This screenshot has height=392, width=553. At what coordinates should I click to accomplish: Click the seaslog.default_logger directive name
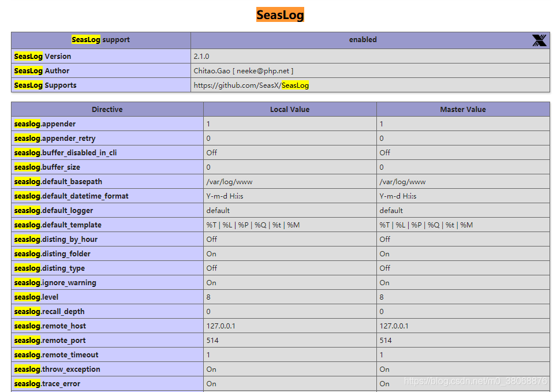click(54, 211)
